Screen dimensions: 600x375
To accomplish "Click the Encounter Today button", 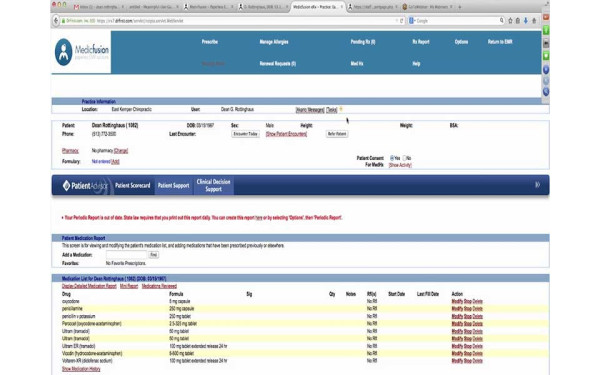I will (x=245, y=134).
